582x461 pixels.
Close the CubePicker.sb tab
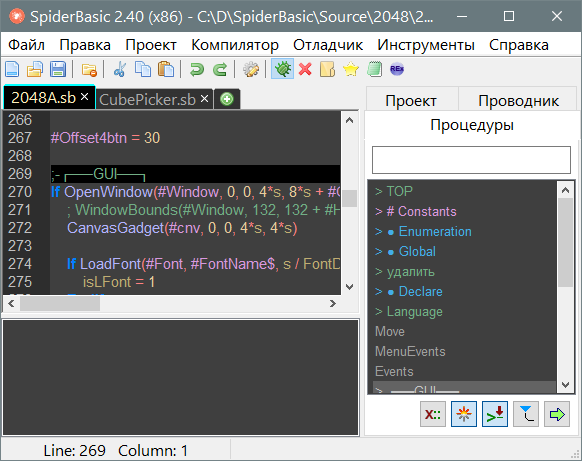pyautogui.click(x=204, y=99)
